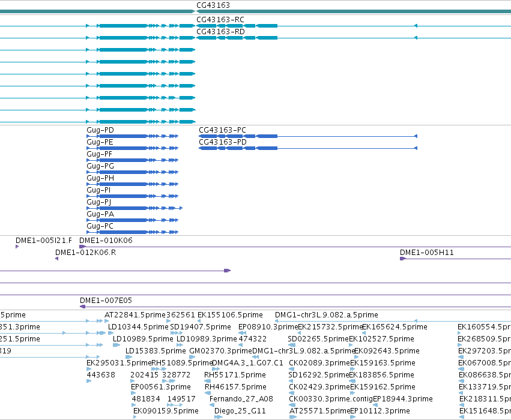
Task: Select the DME1-012K06.R clone label
Action: coord(86,253)
